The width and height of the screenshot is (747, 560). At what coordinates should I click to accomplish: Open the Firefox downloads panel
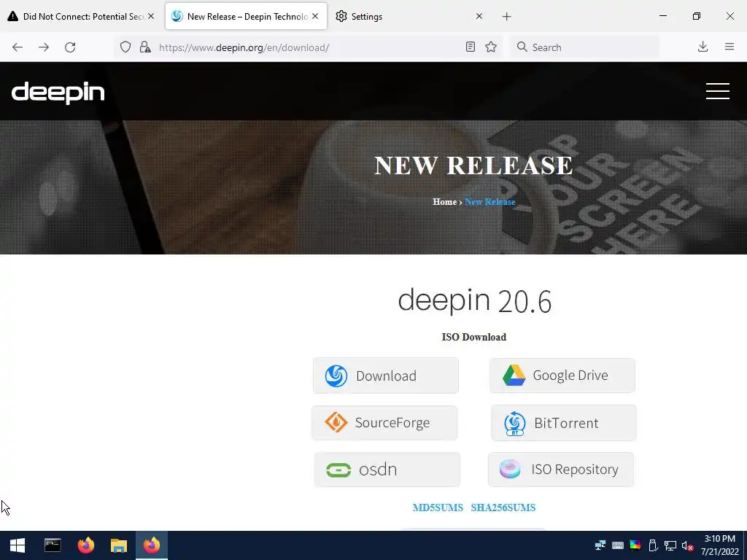pyautogui.click(x=703, y=47)
